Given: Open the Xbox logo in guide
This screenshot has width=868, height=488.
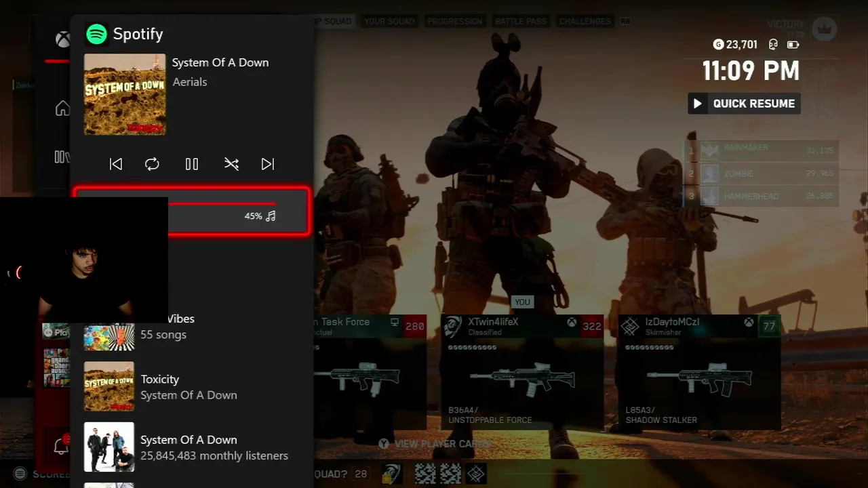Looking at the screenshot, I should pyautogui.click(x=62, y=39).
